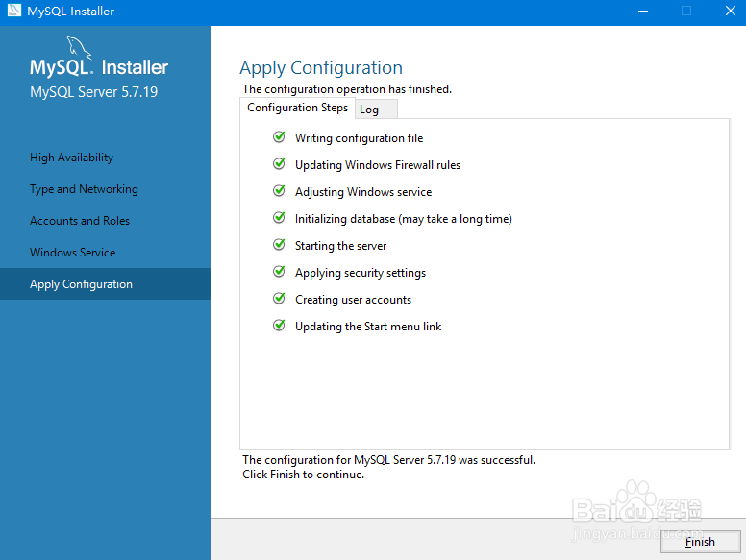Click 'Click Finish to continue.' text
The image size is (746, 560).
[303, 475]
